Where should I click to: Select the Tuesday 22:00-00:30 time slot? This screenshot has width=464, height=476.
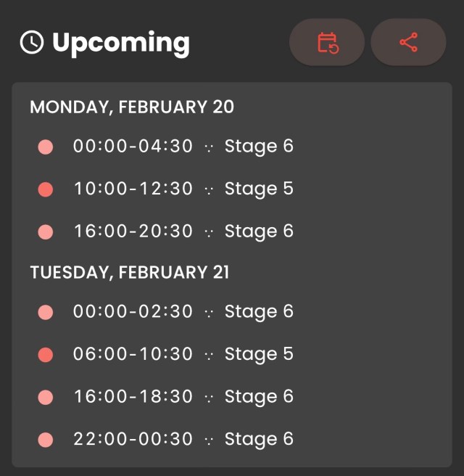[x=133, y=439]
